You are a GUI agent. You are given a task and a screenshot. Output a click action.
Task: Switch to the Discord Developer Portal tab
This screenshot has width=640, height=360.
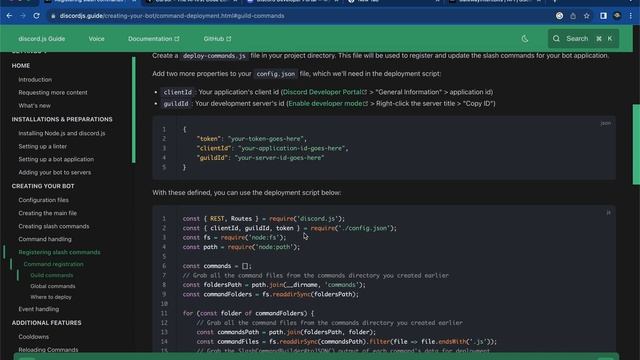(x=292, y=1)
